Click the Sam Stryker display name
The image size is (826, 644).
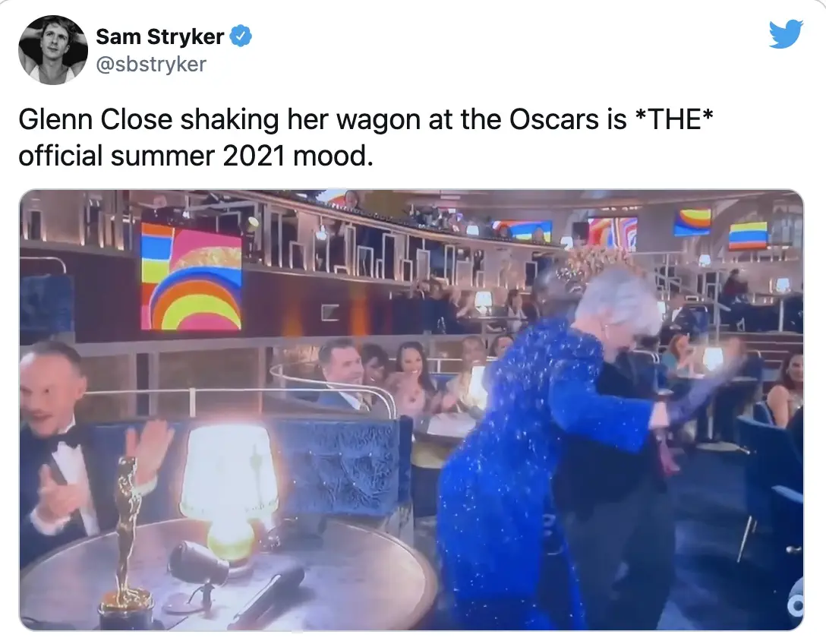point(159,37)
